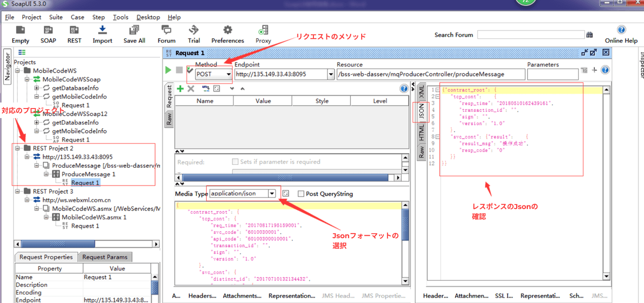
Task: Switch to the JSON response tab
Action: point(422,113)
